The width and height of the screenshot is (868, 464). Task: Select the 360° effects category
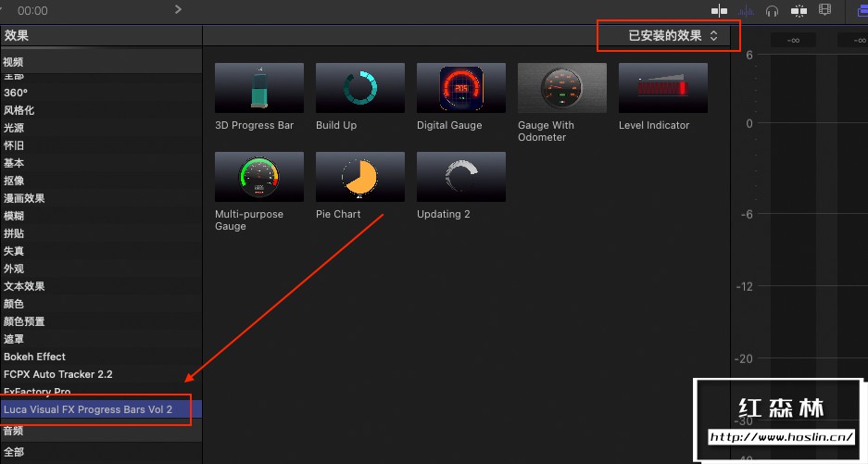click(101, 93)
